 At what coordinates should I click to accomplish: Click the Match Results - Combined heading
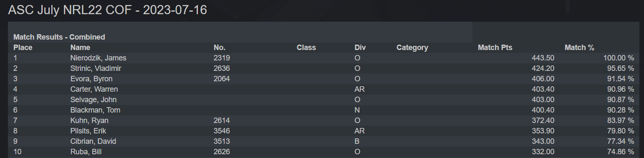(x=59, y=37)
